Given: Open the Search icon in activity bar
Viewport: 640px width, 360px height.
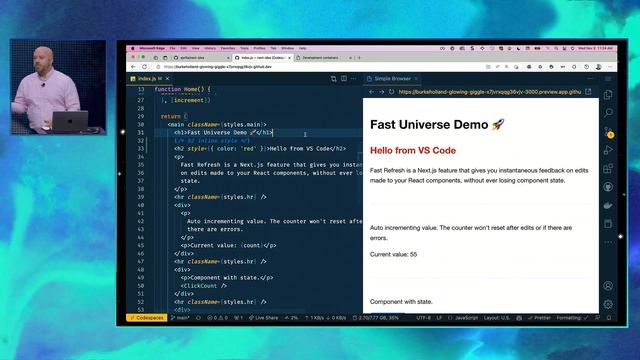Looking at the screenshot, I should click(608, 113).
